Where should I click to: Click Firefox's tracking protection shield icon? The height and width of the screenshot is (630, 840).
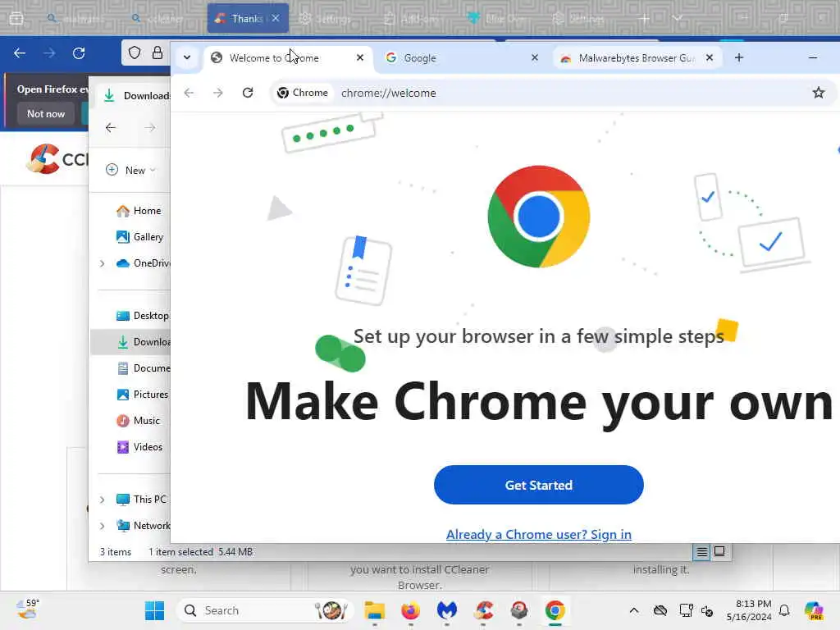click(135, 52)
